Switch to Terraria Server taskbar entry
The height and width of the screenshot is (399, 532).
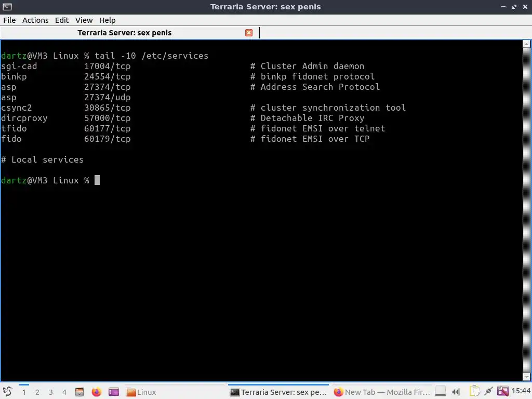click(x=278, y=392)
